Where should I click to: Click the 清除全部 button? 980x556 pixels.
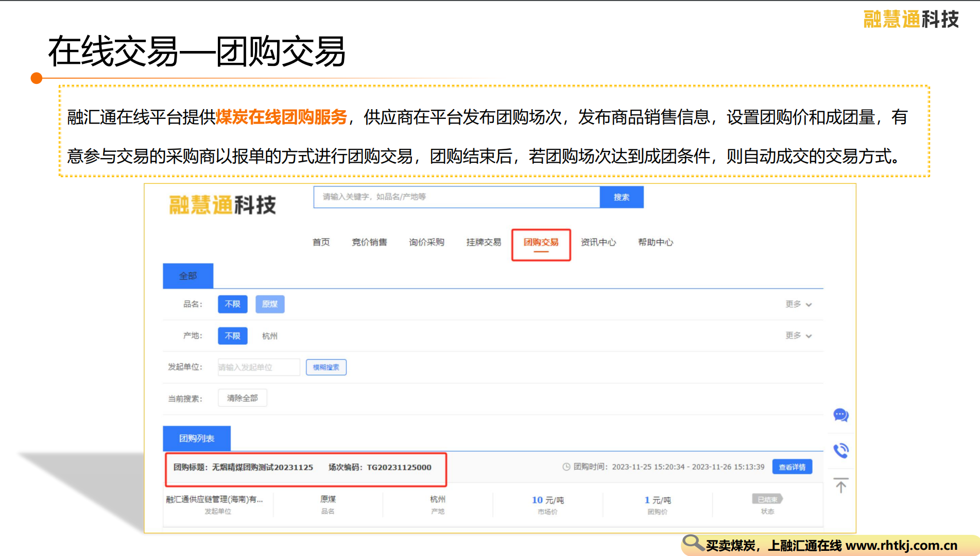click(243, 398)
